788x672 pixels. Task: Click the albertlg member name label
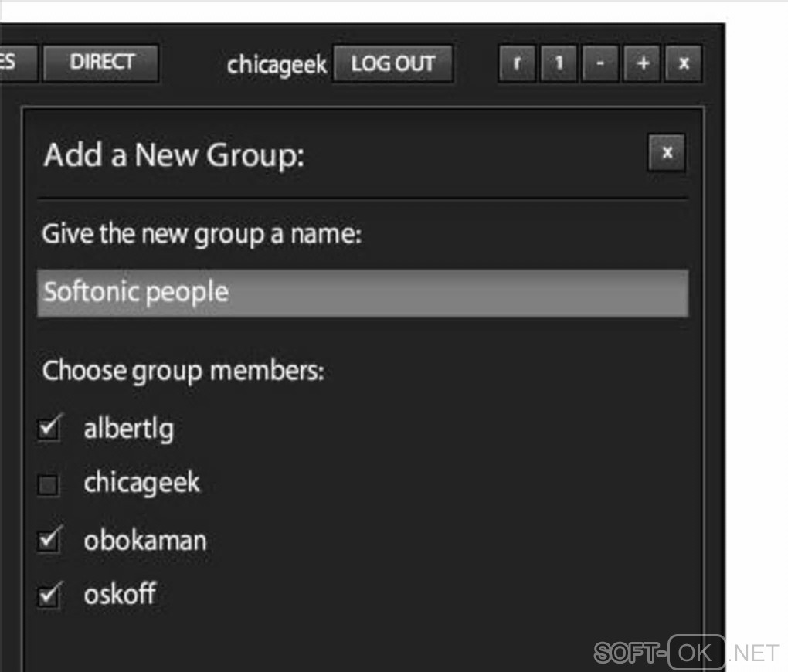point(128,428)
